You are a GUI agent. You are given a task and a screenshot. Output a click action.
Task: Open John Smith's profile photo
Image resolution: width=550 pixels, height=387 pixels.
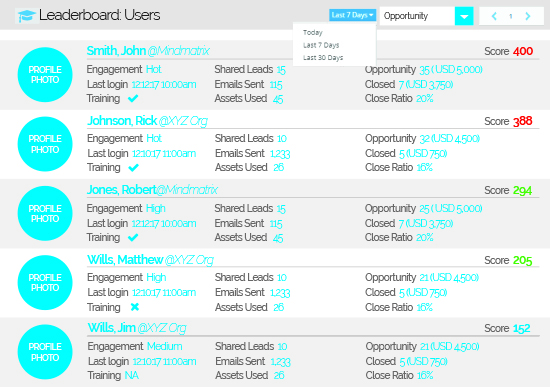45,75
